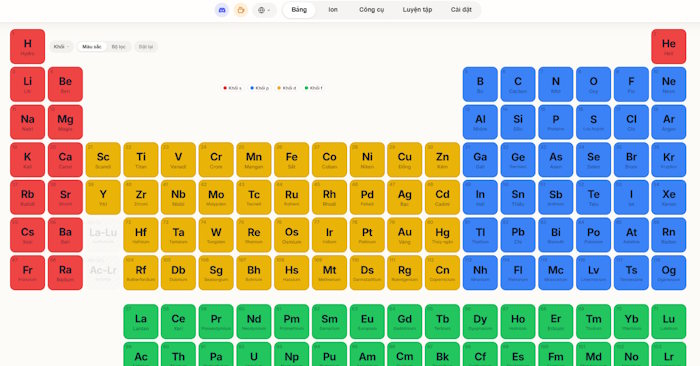This screenshot has height=366, width=700.
Task: Click the faded Ac-Lr placeholder cell
Action: 103,273
